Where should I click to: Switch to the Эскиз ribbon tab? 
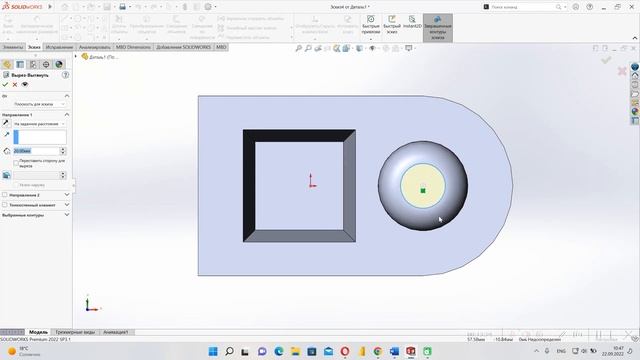point(34,47)
